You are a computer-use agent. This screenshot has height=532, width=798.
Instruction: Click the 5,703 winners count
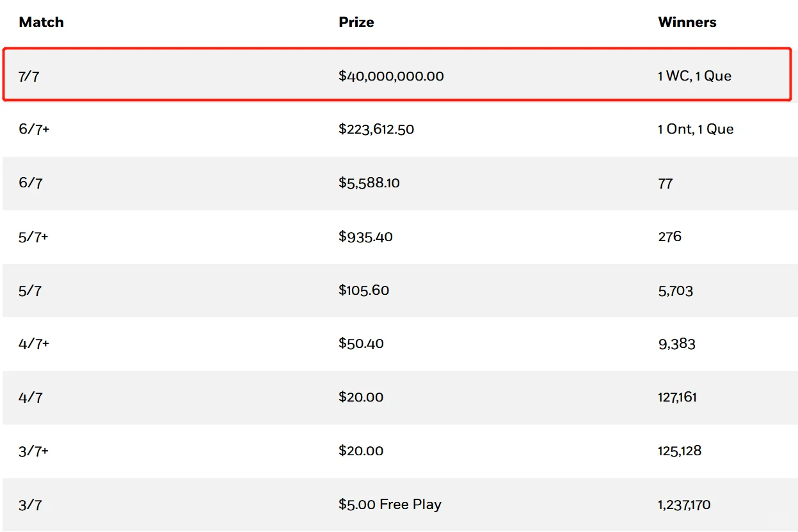[675, 291]
